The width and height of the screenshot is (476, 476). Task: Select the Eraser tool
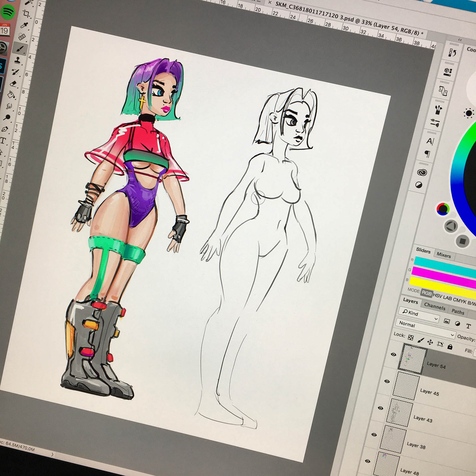coord(14,84)
